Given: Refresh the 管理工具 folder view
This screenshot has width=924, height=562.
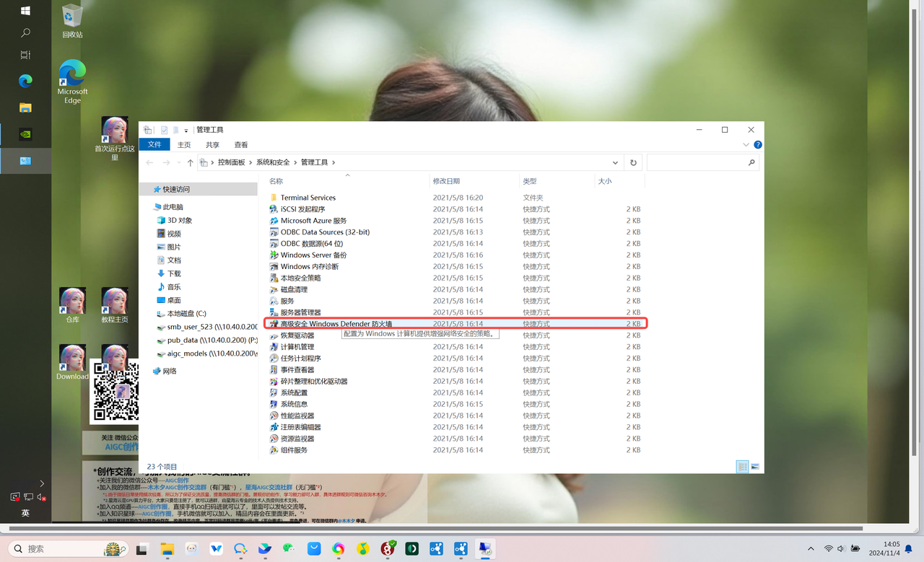Looking at the screenshot, I should (x=633, y=162).
